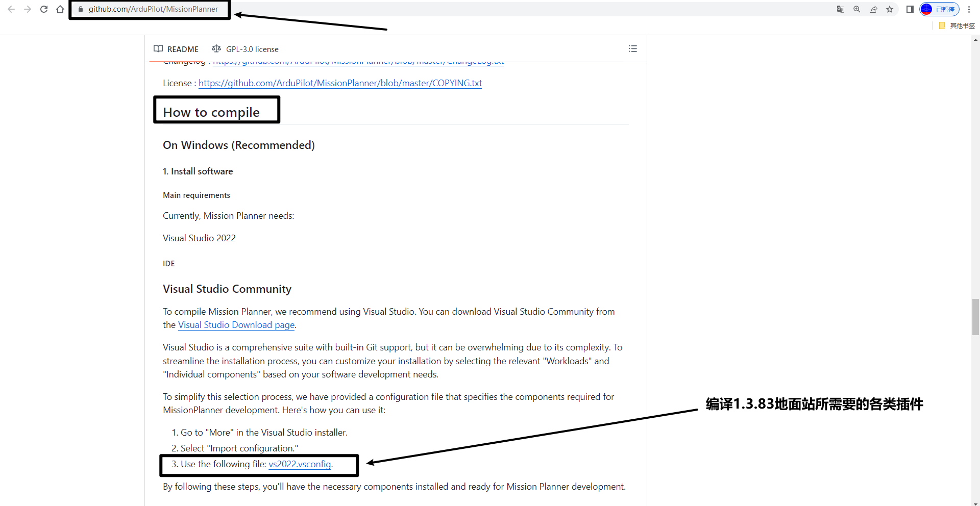
Task: Toggle the browser side panel icon
Action: pos(910,9)
